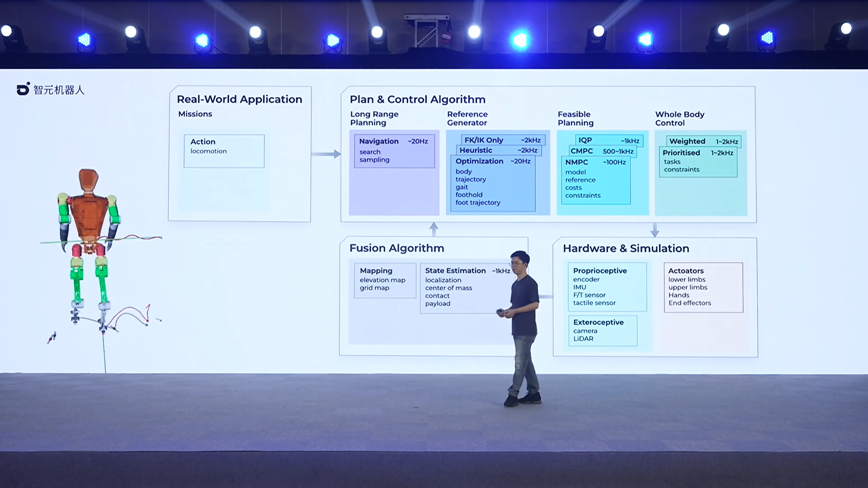
Task: Select the "Exteroceptive" box title
Action: pos(599,322)
